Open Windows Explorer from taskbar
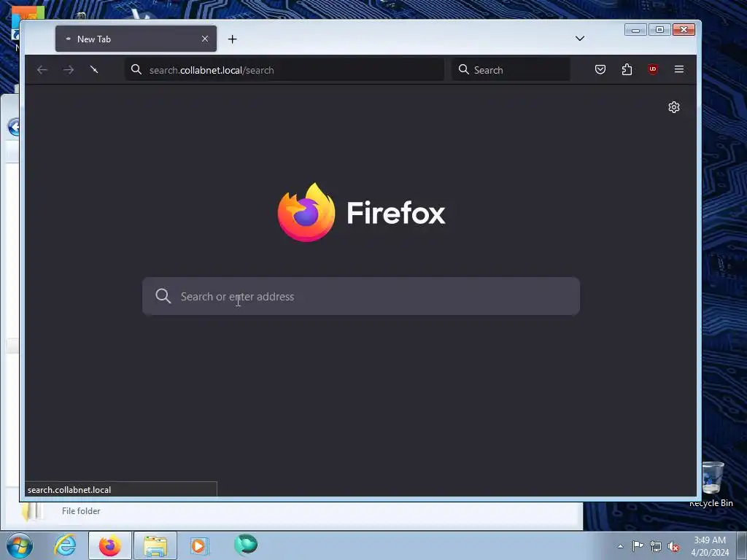 pos(155,545)
